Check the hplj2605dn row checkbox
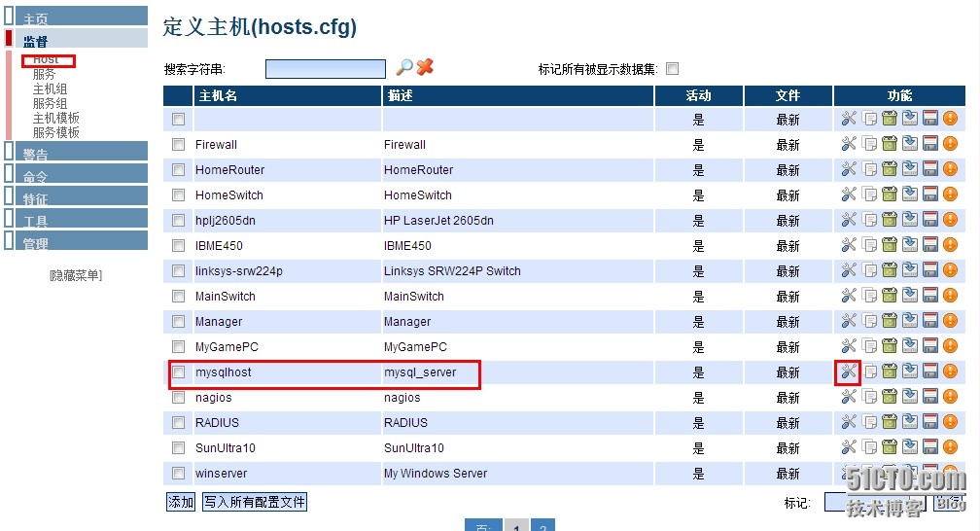The image size is (980, 531). pyautogui.click(x=179, y=220)
